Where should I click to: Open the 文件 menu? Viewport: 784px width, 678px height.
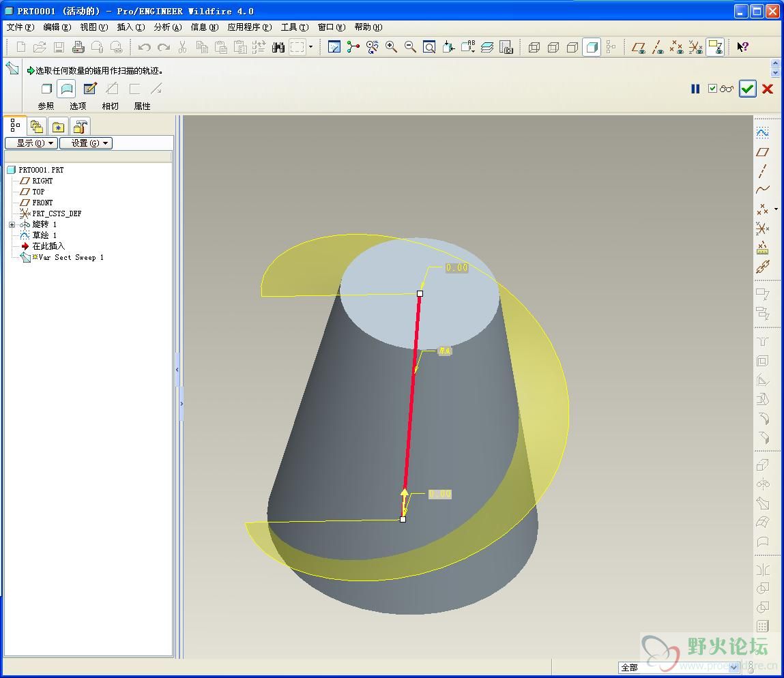(20, 27)
